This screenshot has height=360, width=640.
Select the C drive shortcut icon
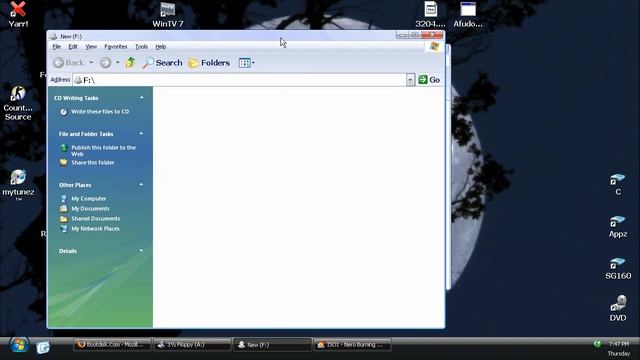coord(618,184)
